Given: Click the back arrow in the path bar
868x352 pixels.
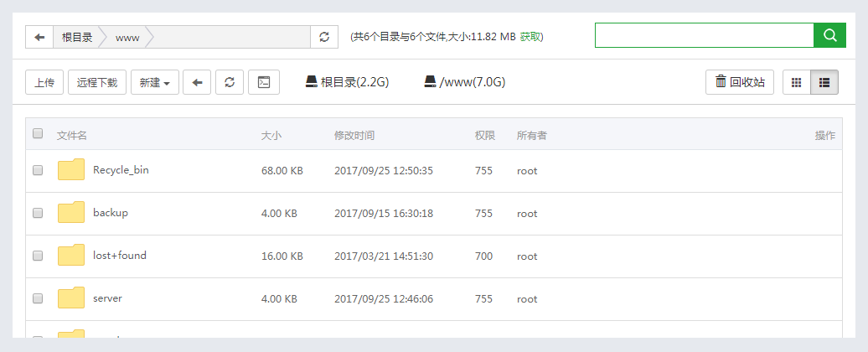Looking at the screenshot, I should [x=39, y=37].
